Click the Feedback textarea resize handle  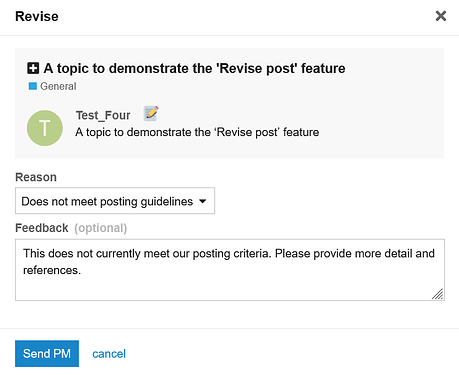coord(438,294)
